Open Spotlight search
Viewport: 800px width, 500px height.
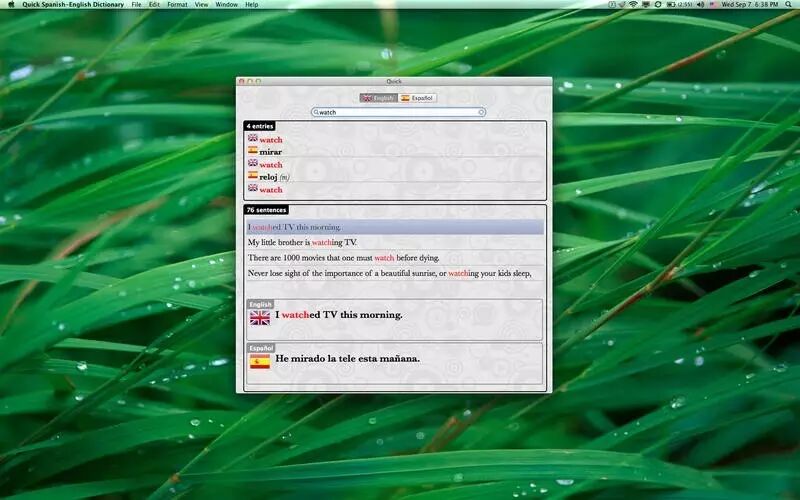(x=789, y=5)
